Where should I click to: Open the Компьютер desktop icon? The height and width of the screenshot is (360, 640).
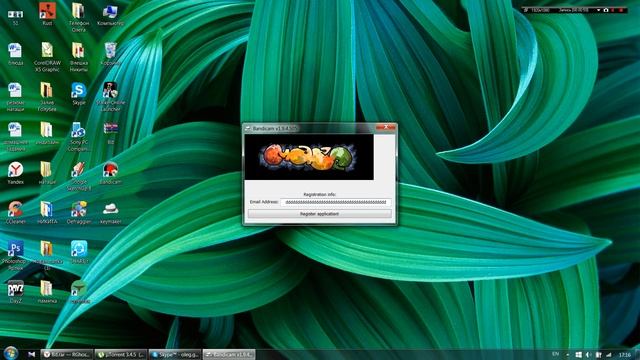point(110,15)
